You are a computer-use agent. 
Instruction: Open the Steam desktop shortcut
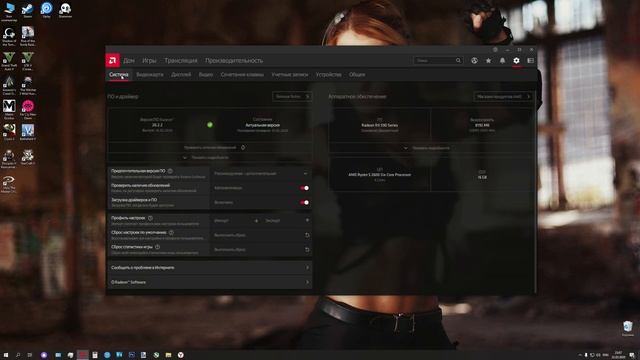[x=28, y=10]
